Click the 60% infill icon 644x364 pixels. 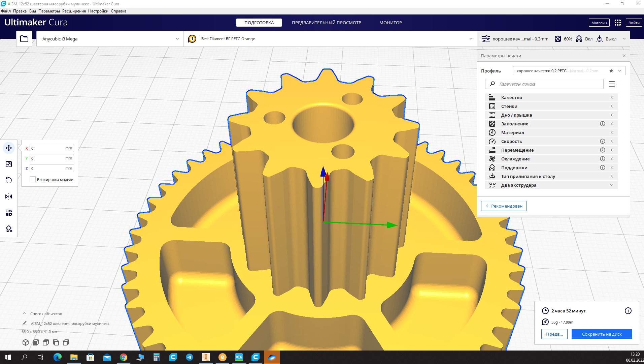[558, 39]
